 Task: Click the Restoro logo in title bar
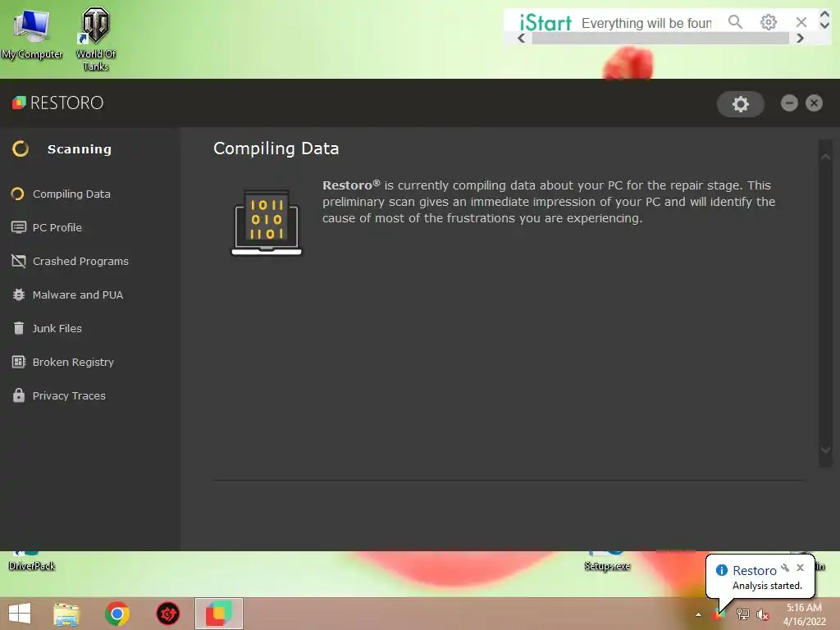57,103
